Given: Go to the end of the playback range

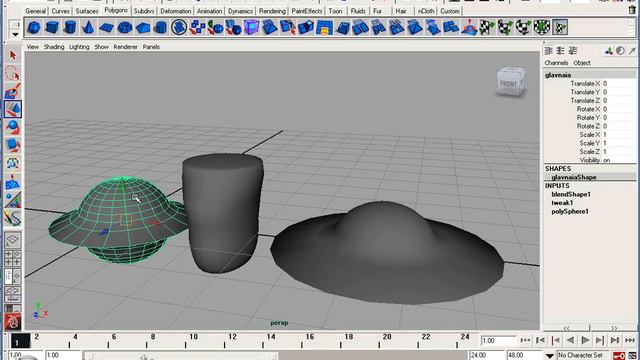Looking at the screenshot, I should click(630, 340).
